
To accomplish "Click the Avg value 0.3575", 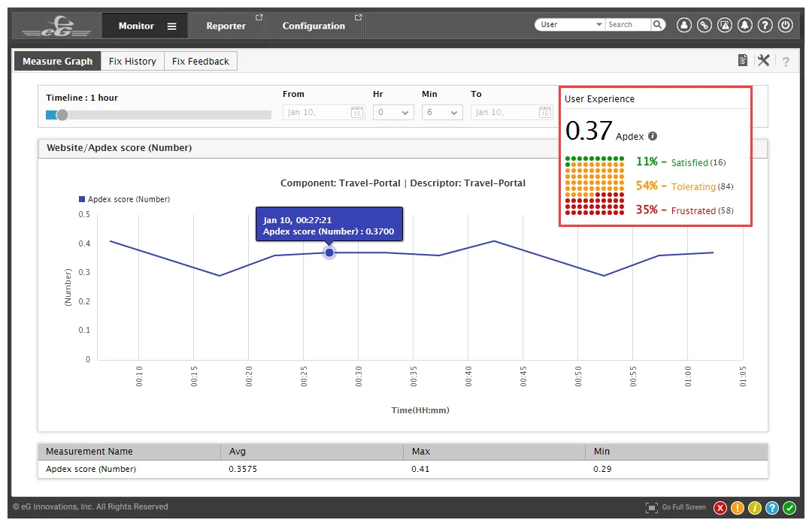I will 243,469.
